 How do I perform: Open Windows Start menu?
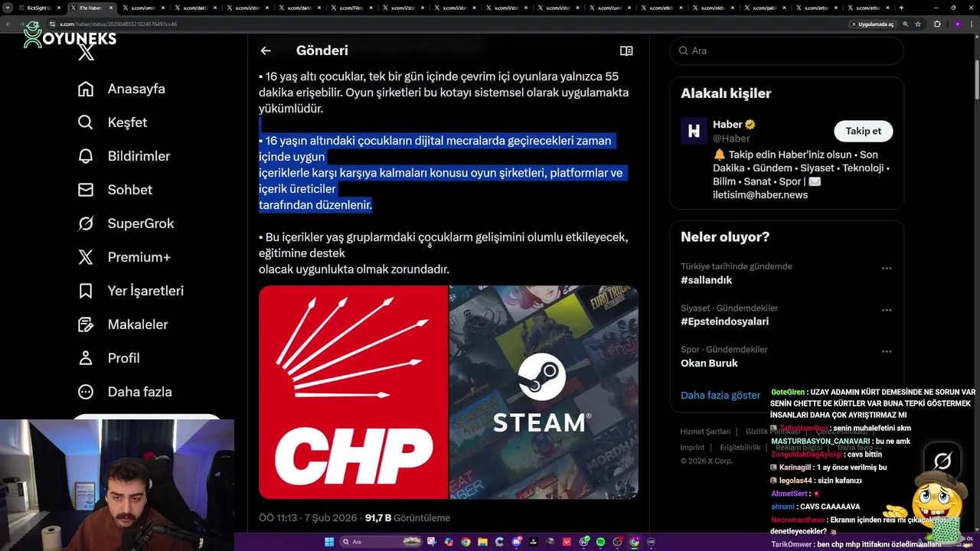(329, 542)
